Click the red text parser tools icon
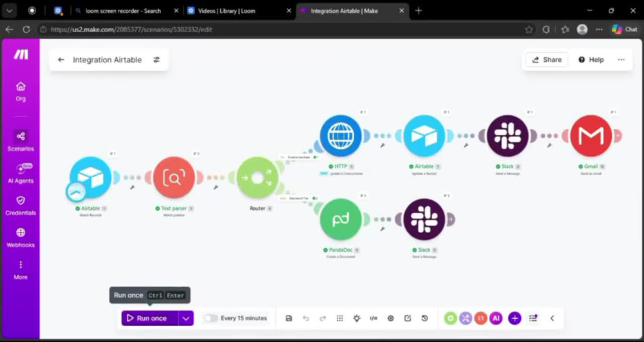 point(481,318)
